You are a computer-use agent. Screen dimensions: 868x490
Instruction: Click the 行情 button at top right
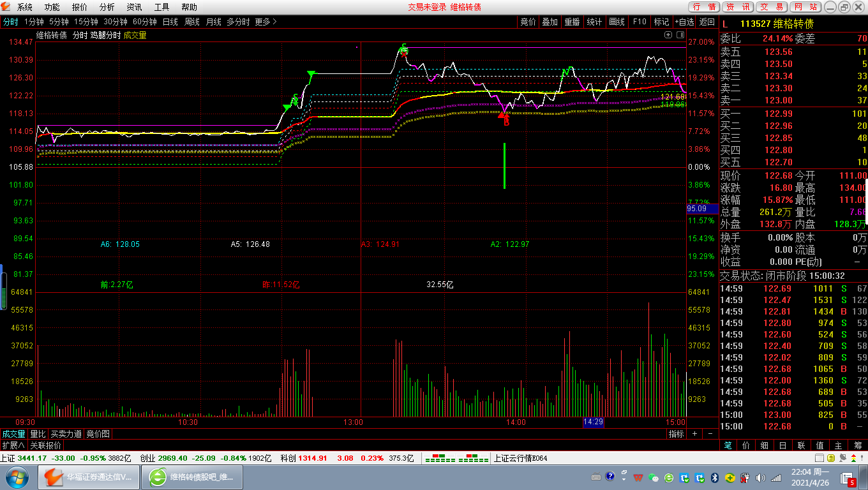pos(704,7)
